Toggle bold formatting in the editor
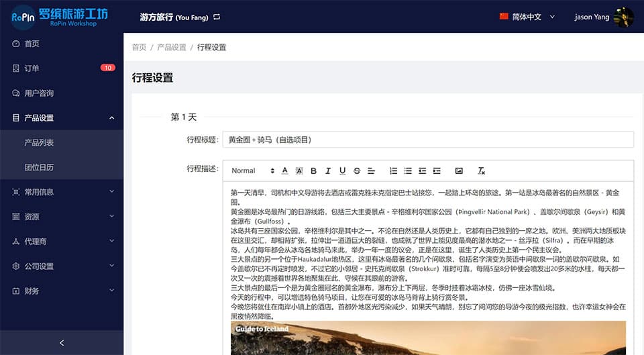 click(x=313, y=170)
